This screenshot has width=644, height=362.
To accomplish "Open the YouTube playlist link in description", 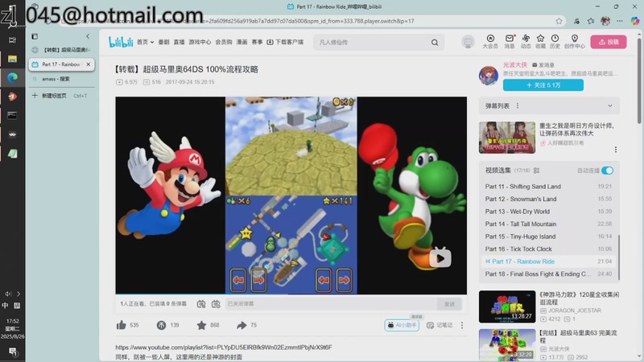I will coord(224,348).
